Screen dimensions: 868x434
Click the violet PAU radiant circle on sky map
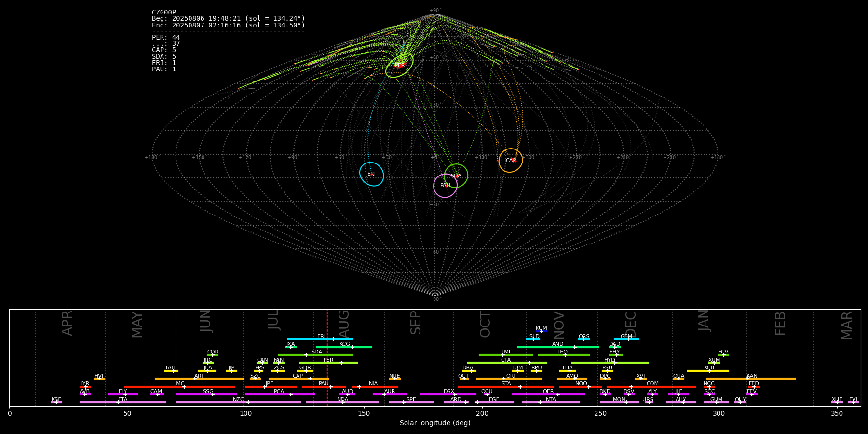pos(445,186)
